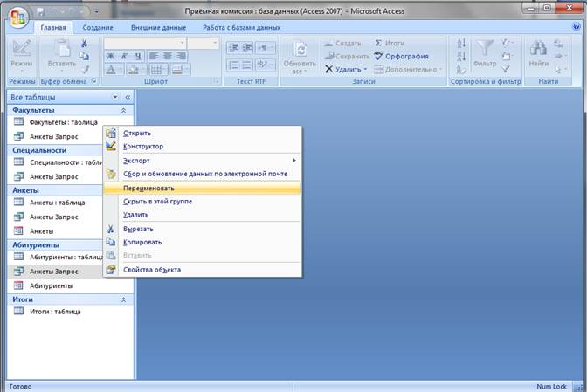This screenshot has height=392, width=587.
Task: Toggle underline Ч formatting
Action: coord(138,56)
